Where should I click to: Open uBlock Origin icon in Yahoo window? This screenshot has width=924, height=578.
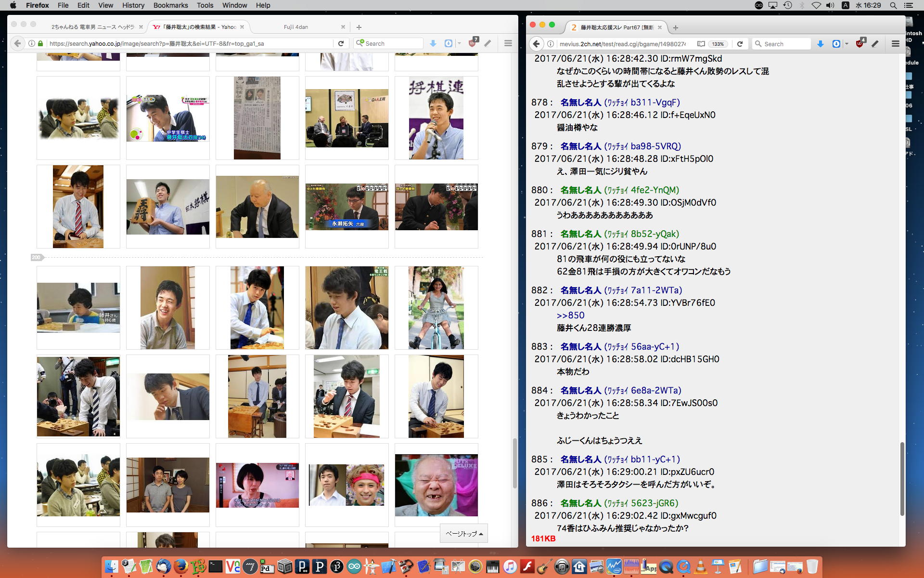click(473, 43)
